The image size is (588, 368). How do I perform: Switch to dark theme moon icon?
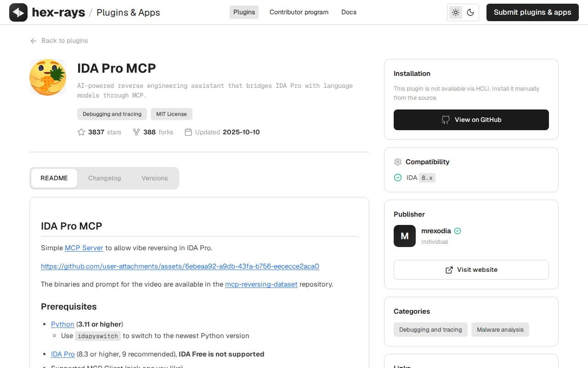470,12
